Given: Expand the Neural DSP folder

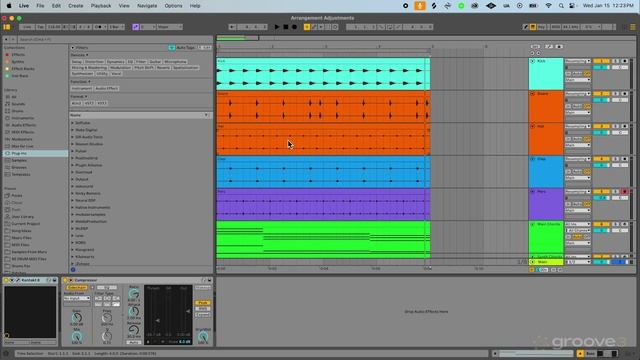Looking at the screenshot, I should (73, 200).
